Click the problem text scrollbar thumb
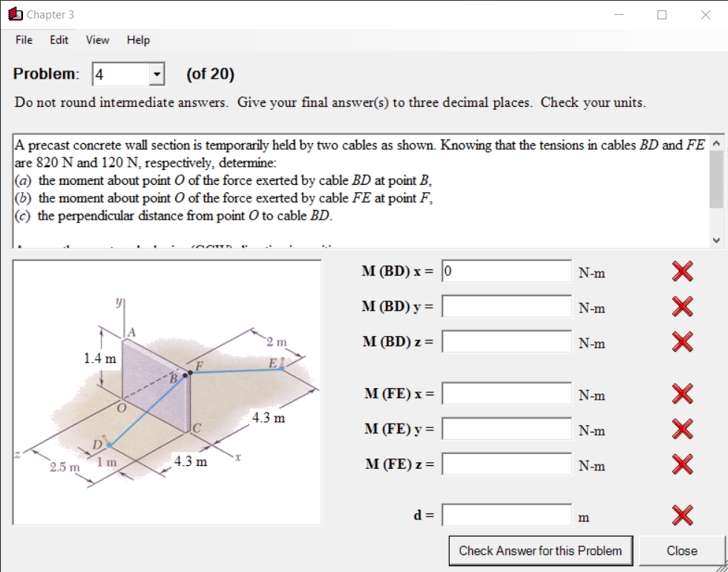Screen dimensions: 728x572 coord(716,180)
